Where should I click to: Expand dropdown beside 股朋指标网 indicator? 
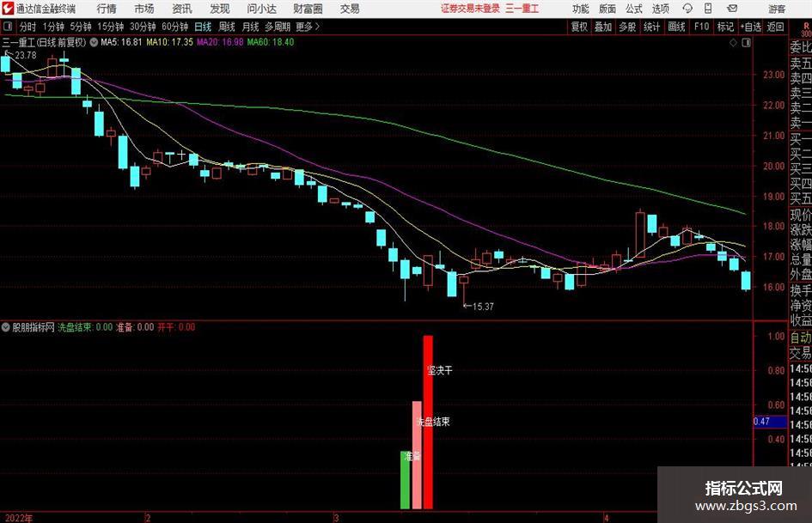[6, 327]
